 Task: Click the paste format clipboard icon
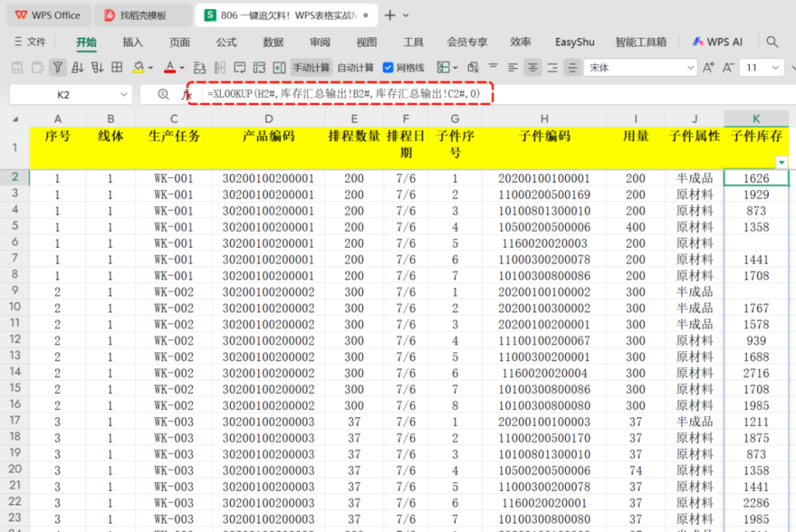click(x=37, y=68)
